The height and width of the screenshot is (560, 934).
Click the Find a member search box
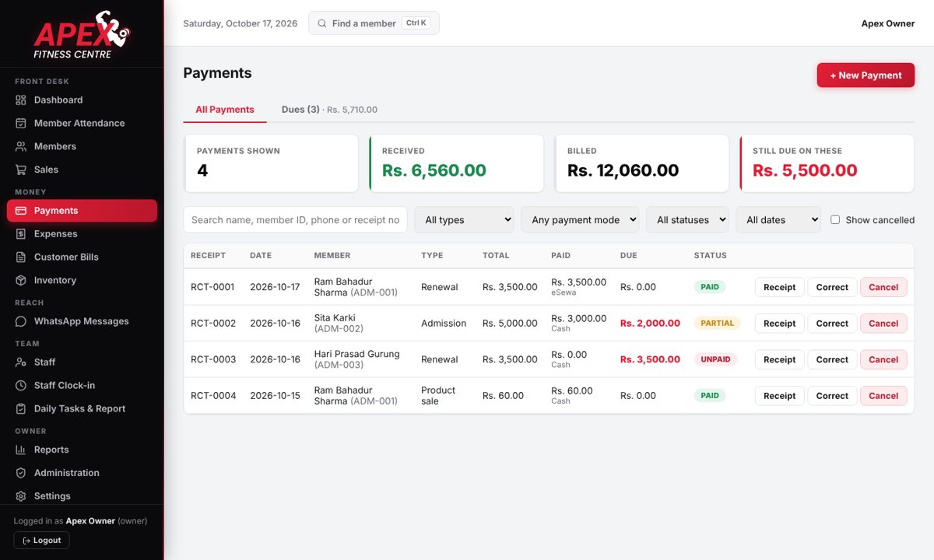click(374, 23)
